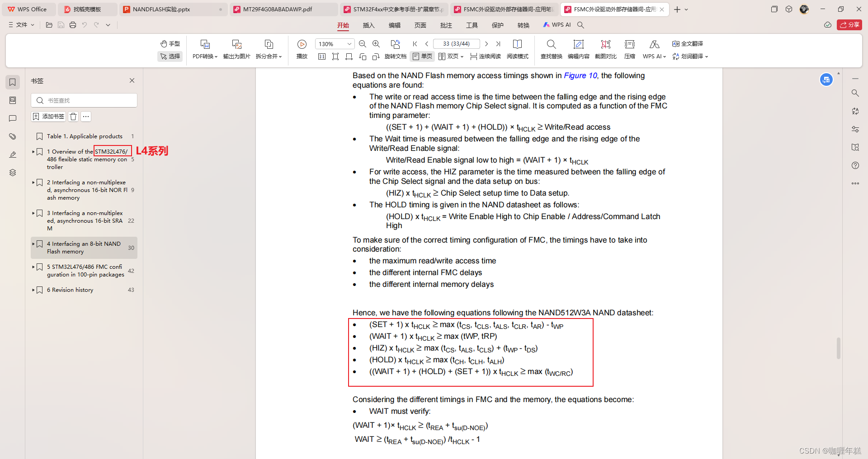Viewport: 868px width, 459px height.
Task: Zoom out the document
Action: coord(363,44)
